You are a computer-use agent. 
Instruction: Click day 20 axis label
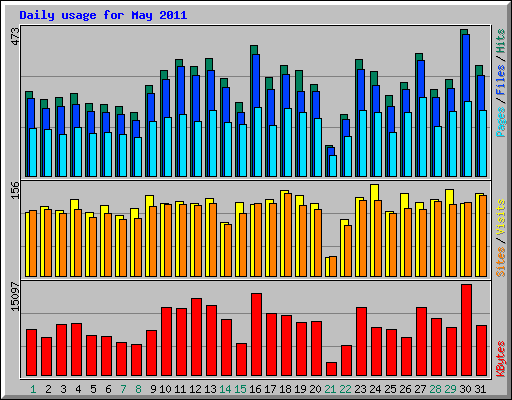tap(315, 389)
